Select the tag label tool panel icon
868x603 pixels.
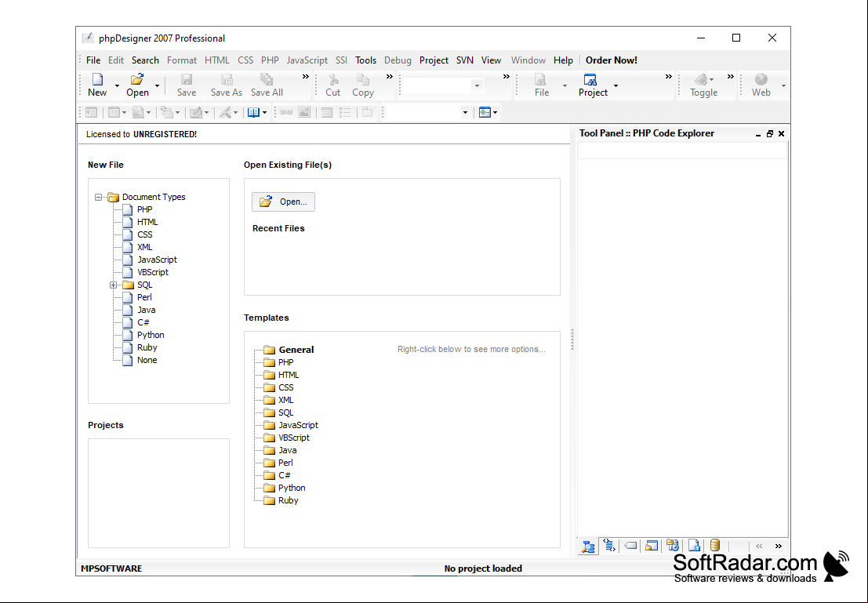pos(630,546)
